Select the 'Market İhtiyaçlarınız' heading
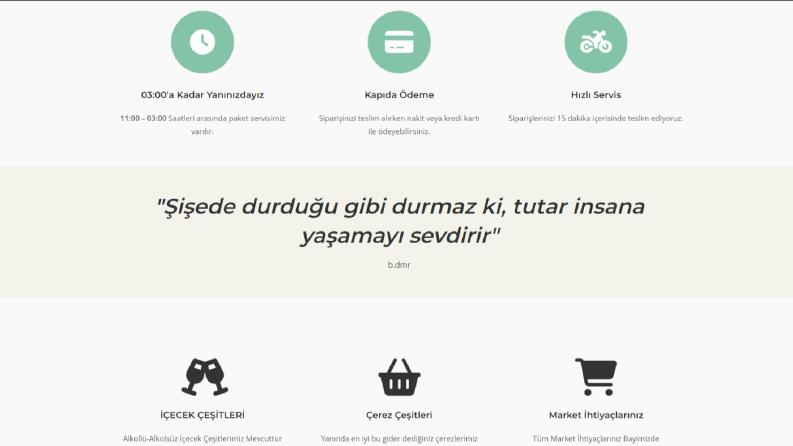 tap(596, 415)
